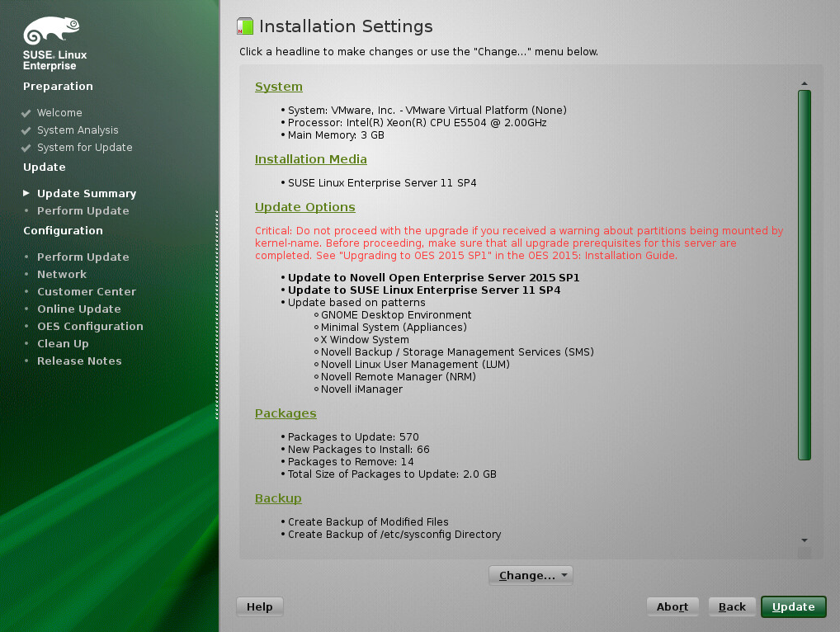
Task: Click the System for Update checkmark icon
Action: (x=26, y=148)
